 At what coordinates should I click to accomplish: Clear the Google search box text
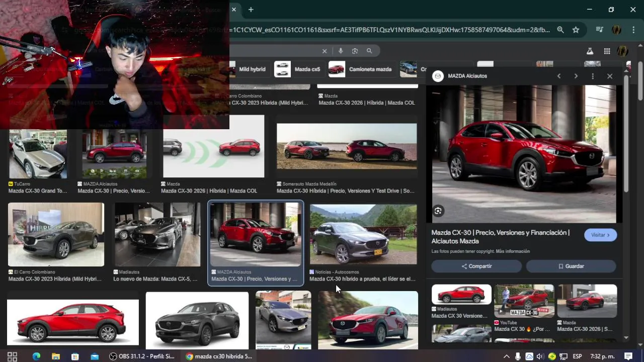click(325, 51)
